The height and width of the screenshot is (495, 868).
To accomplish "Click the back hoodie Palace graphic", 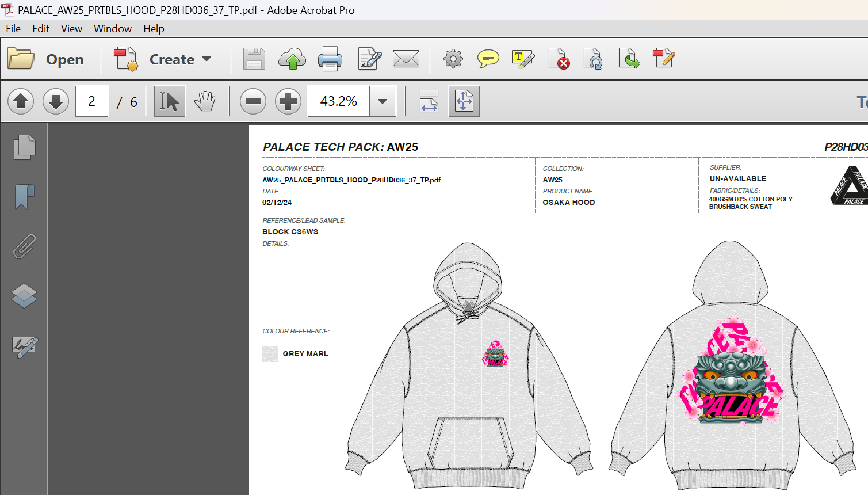I will pyautogui.click(x=732, y=372).
